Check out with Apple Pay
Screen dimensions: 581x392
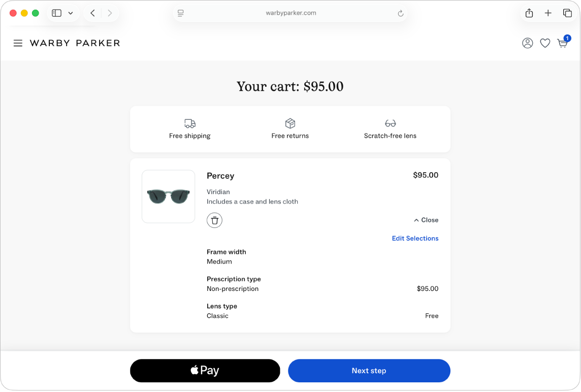coord(205,371)
